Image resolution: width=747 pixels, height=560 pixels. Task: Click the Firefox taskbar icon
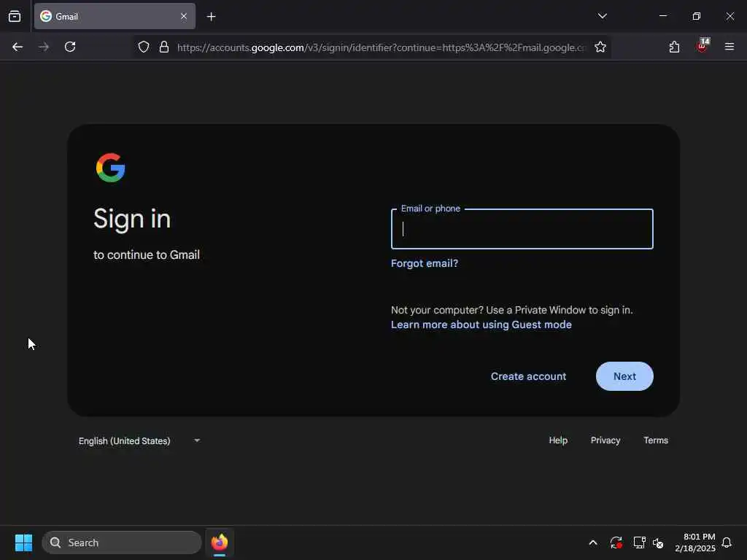(x=220, y=542)
